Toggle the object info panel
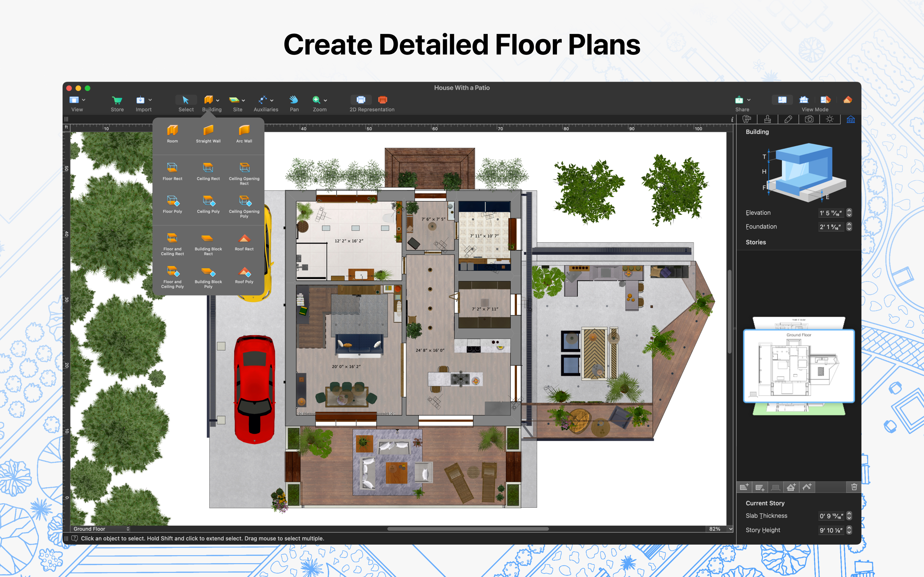The image size is (924, 577). click(732, 119)
